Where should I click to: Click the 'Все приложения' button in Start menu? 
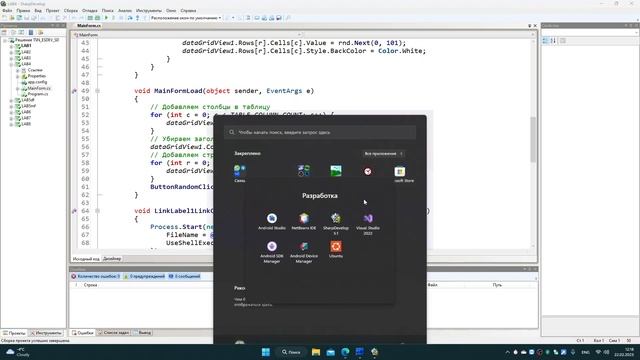(384, 153)
